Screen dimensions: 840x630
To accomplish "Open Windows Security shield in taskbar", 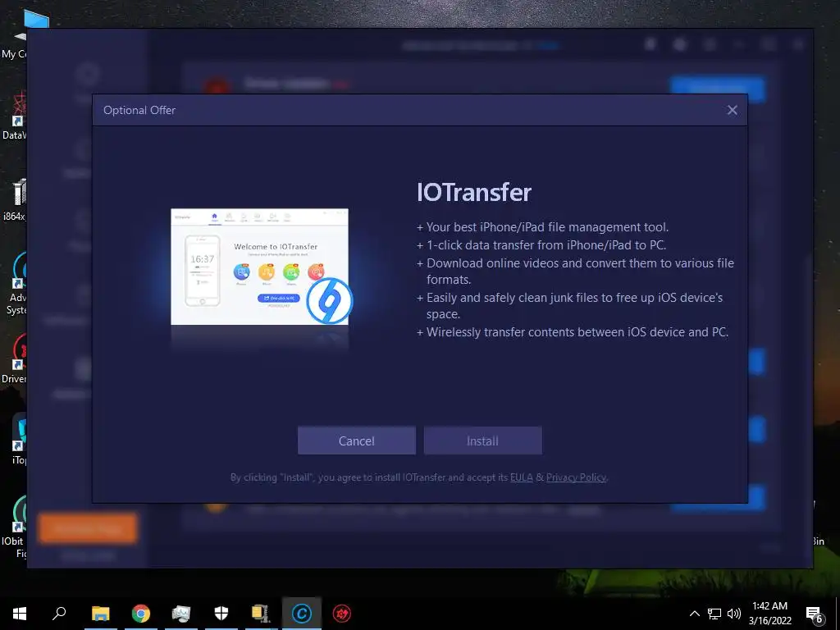I will [221, 614].
